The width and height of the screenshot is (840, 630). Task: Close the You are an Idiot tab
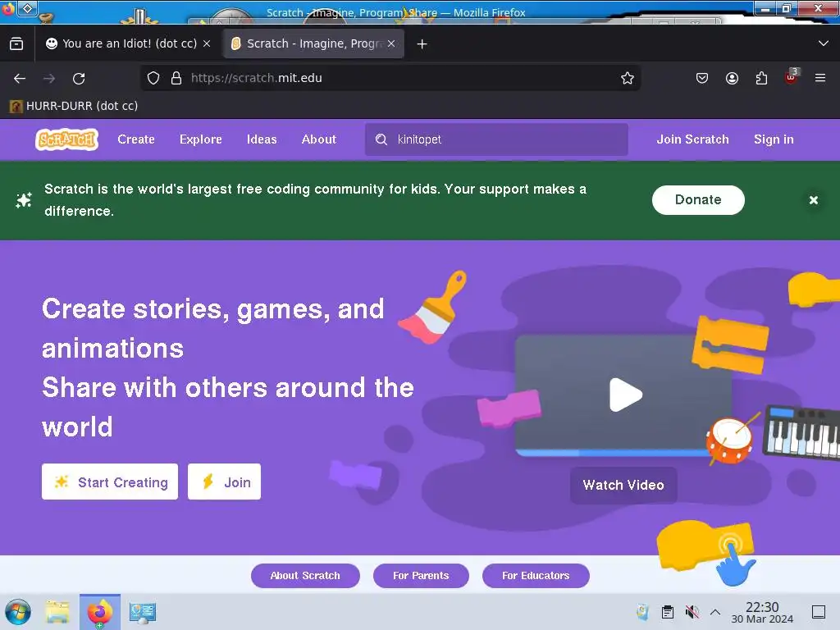click(207, 44)
